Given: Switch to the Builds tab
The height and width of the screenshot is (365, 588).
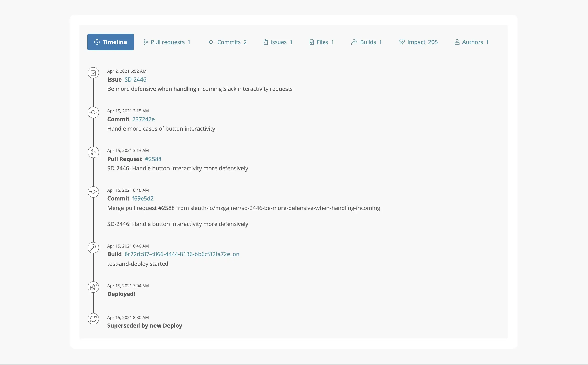Looking at the screenshot, I should click(x=366, y=42).
